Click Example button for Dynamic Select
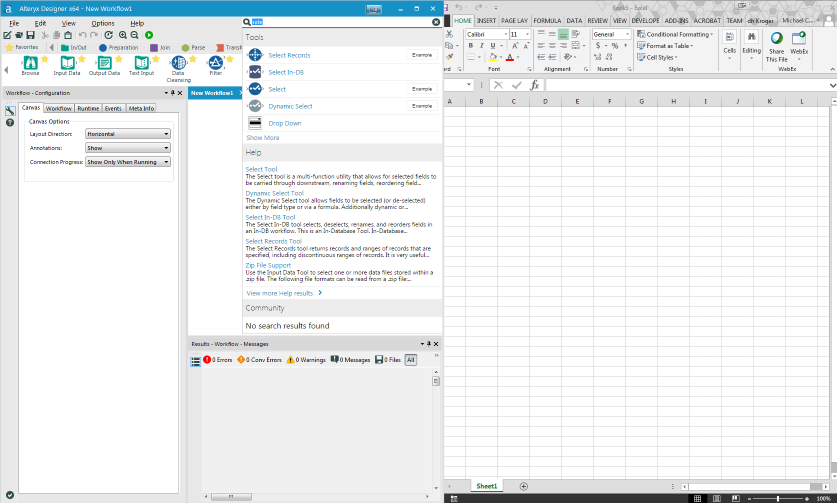Image resolution: width=837 pixels, height=503 pixels. click(x=422, y=106)
